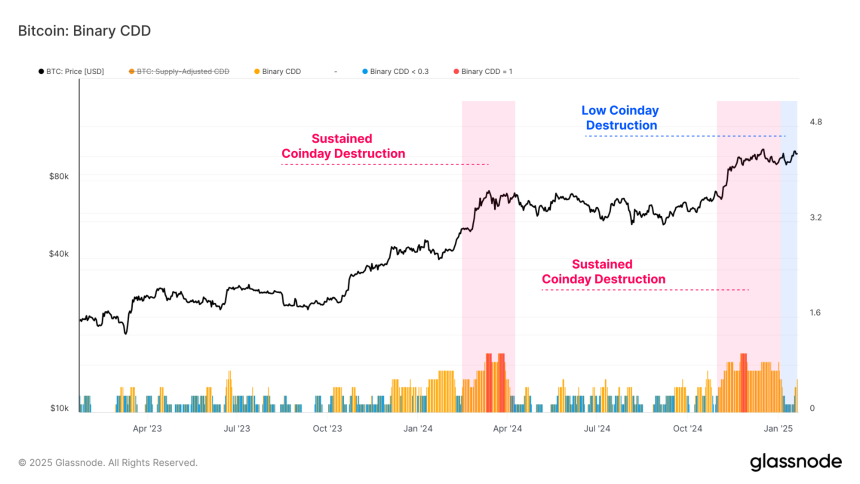This screenshot has height=484, width=860.
Task: Click the red dot beside Binary CDD = 1
Action: click(x=456, y=71)
